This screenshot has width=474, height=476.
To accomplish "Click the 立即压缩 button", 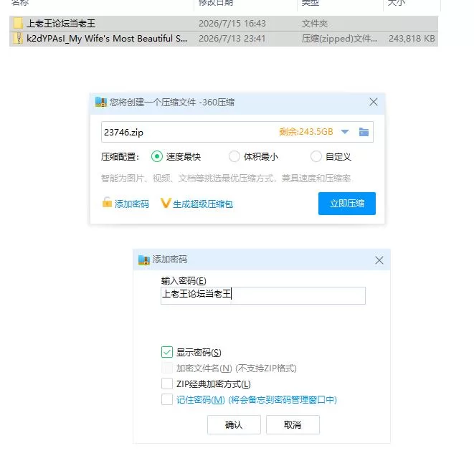I will [347, 204].
